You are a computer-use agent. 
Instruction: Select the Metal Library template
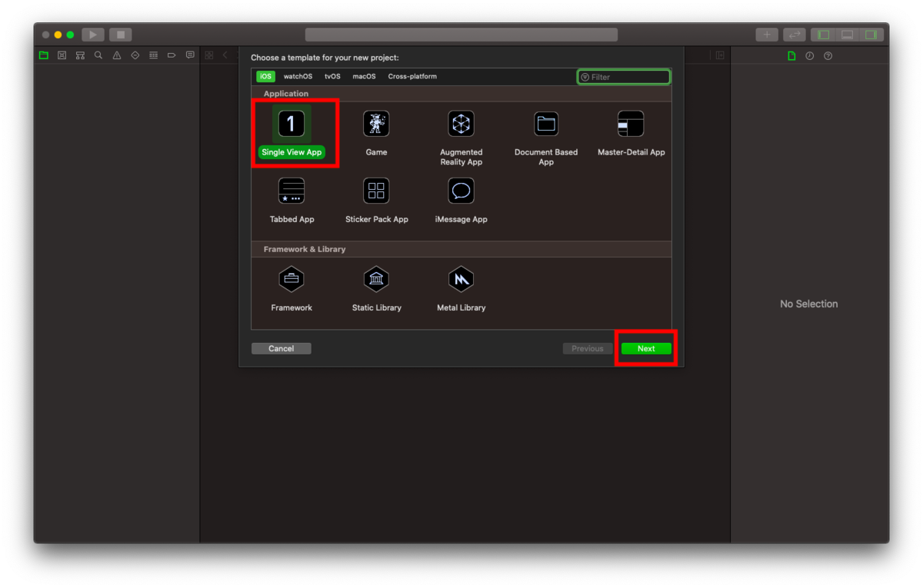461,288
